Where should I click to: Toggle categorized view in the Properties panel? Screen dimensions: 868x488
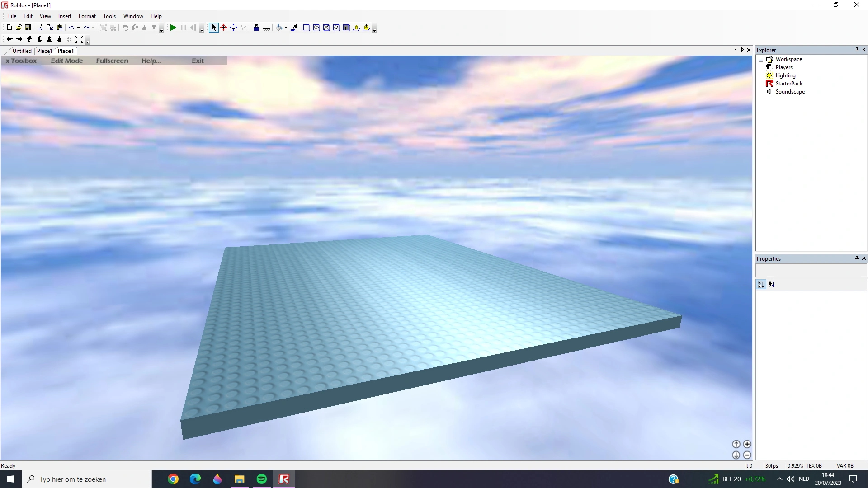point(760,284)
